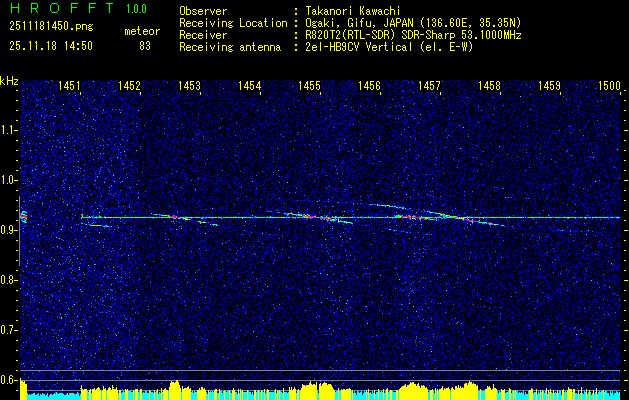629x400 pixels.
Task: Click time marker 1500
Action: point(609,85)
